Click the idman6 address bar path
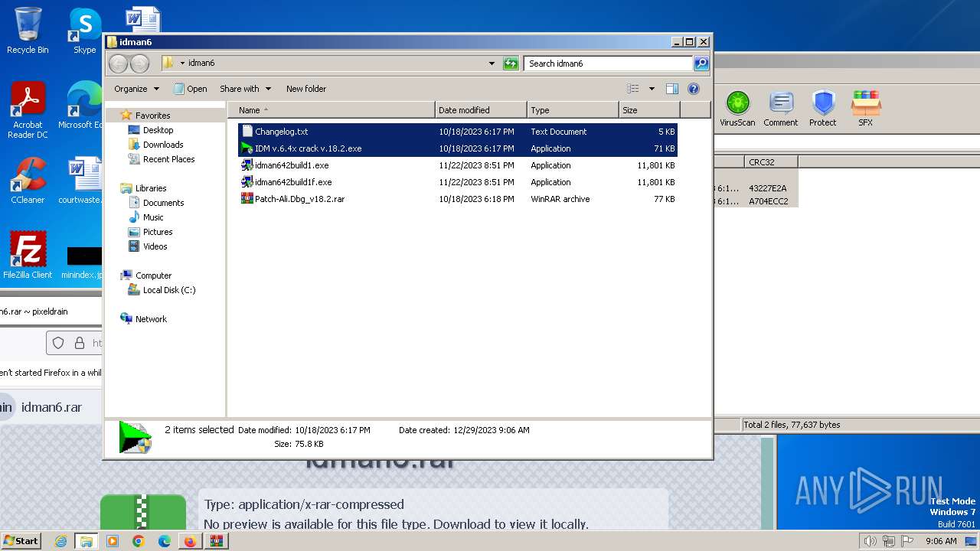This screenshot has height=551, width=980. (201, 64)
